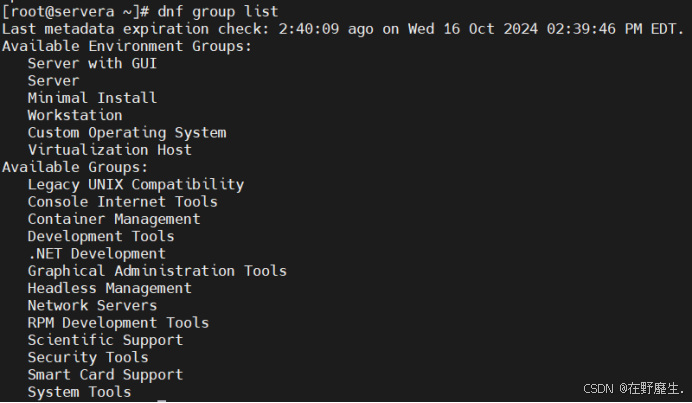Click the 'Available Groups:' heading

(x=75, y=167)
